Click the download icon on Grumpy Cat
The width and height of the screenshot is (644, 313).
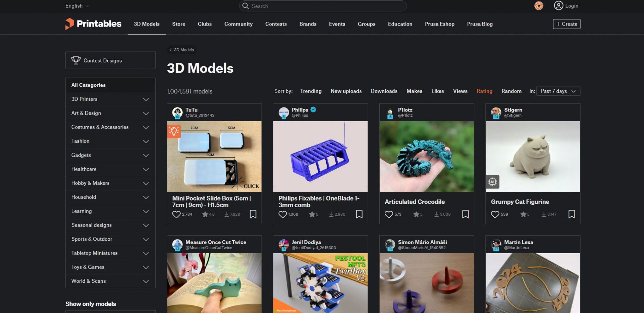(x=544, y=214)
